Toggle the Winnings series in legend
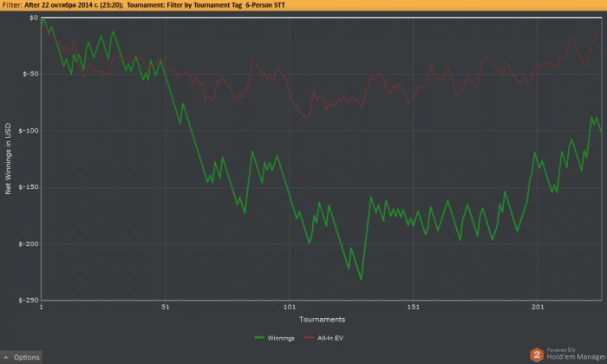 coord(274,338)
